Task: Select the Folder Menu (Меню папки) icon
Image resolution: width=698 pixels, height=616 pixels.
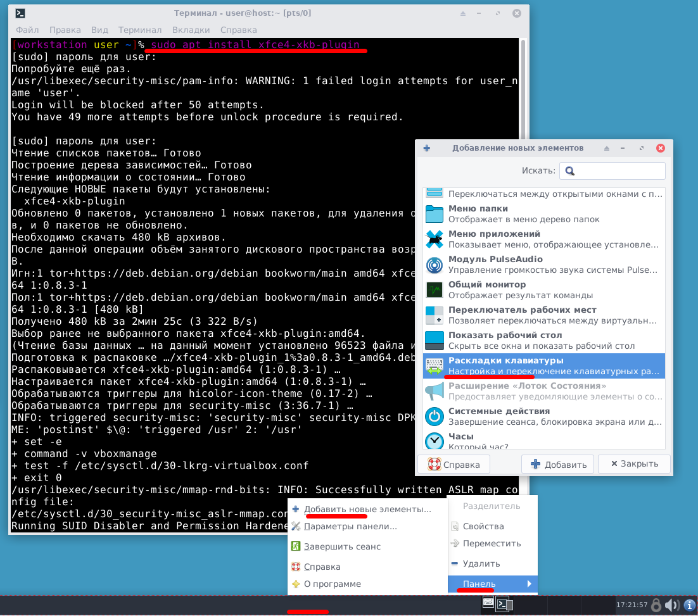Action: point(435,214)
